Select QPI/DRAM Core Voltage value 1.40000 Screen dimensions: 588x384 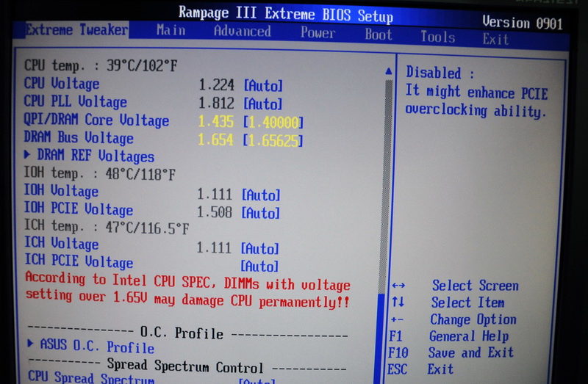(x=273, y=122)
